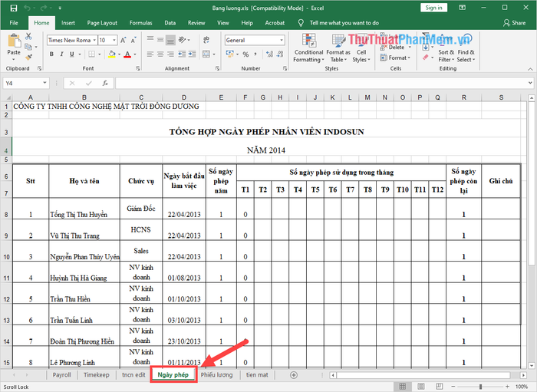Click the vertical scrollbar down arrow

coord(531,366)
